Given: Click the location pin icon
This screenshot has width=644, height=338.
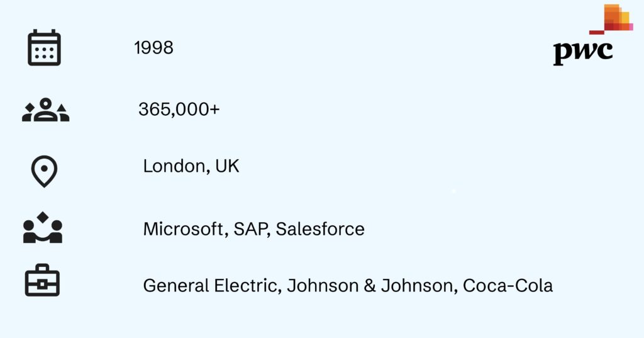Looking at the screenshot, I should pyautogui.click(x=44, y=171).
